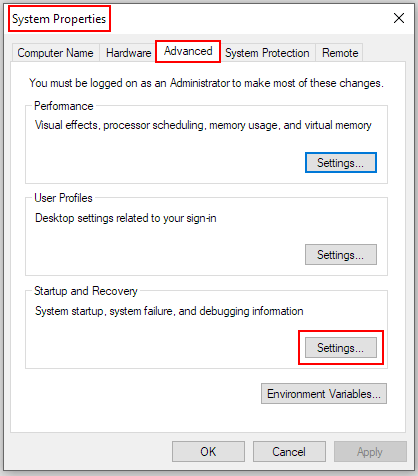Viewport: 418px width, 476px height.
Task: Click the visual effects description text
Action: pos(203,125)
